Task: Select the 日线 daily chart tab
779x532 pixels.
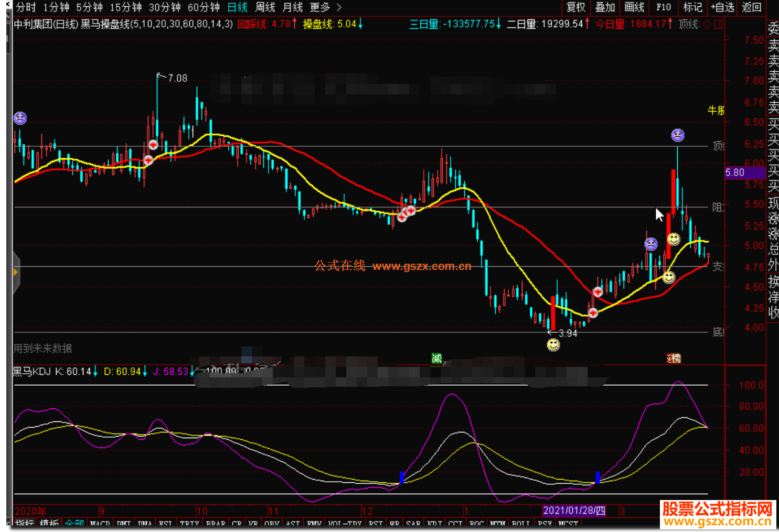Action: pos(238,7)
